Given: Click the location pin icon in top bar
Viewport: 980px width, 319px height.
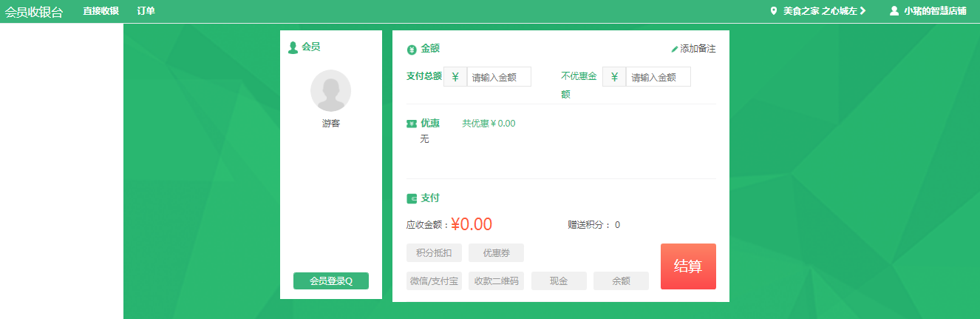Looking at the screenshot, I should pos(774,11).
